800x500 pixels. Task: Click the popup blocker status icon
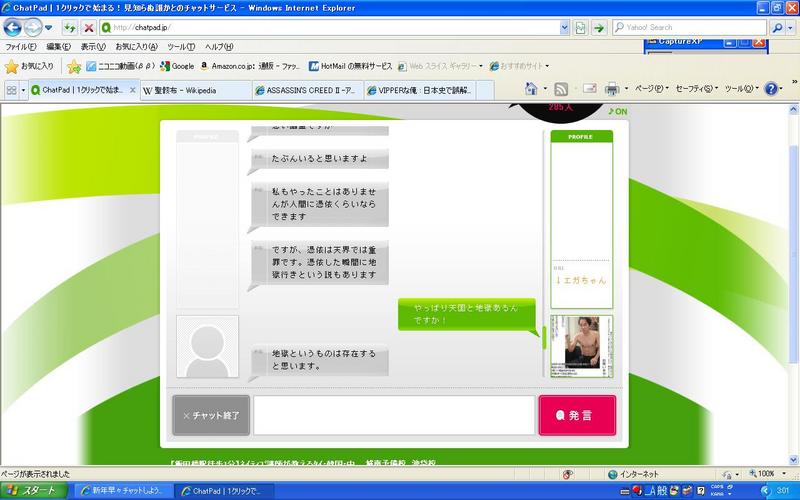coord(567,474)
